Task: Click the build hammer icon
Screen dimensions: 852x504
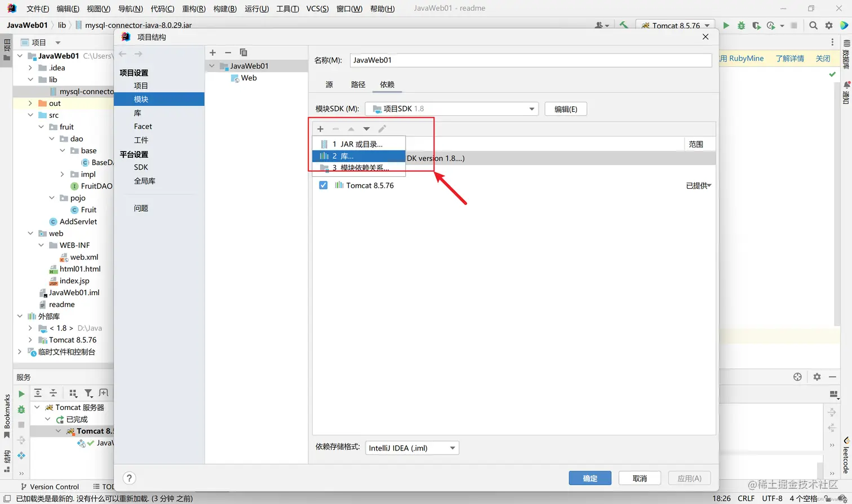Action: (x=624, y=25)
